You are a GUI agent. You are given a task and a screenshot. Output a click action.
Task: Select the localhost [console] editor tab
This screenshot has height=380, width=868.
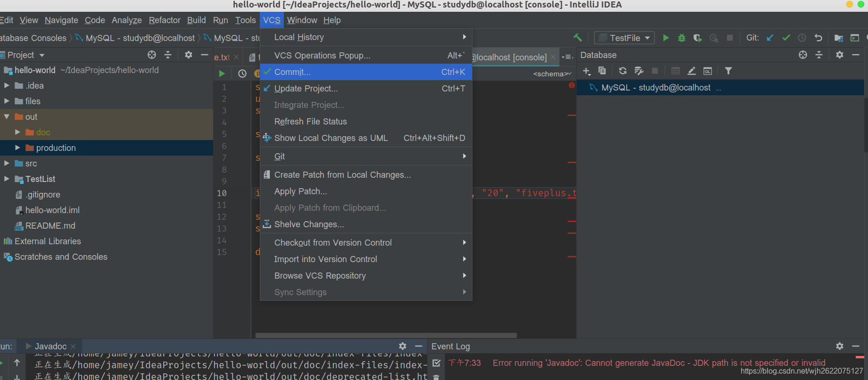coord(510,57)
